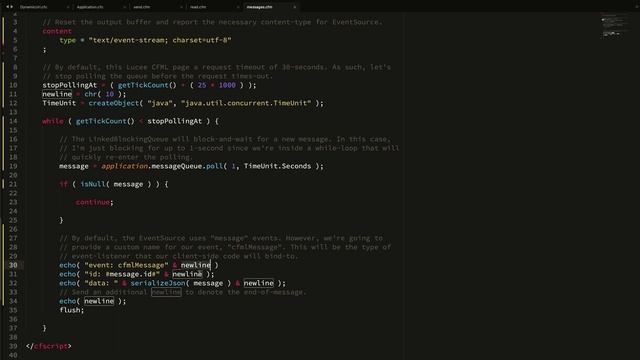The width and height of the screenshot is (640, 360).
Task: Click 'stopPollingAt' variable on line 10
Action: (x=69, y=85)
